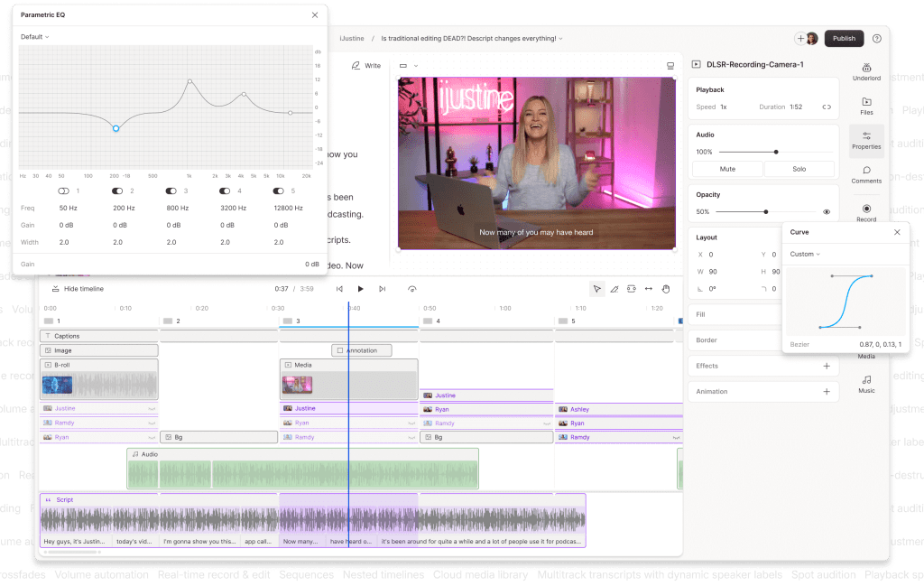Disable EQ band 3 toggle
Viewport: 924px width, 586px height.
click(171, 191)
